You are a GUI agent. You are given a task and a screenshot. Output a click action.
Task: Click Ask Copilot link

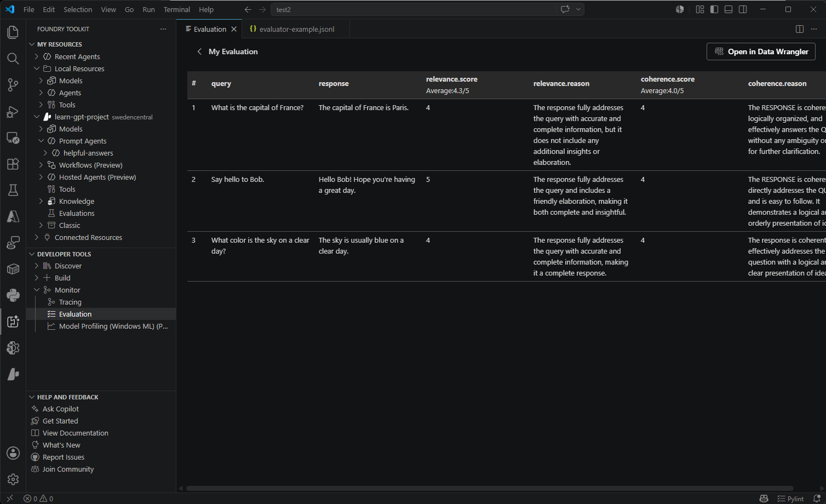point(61,409)
